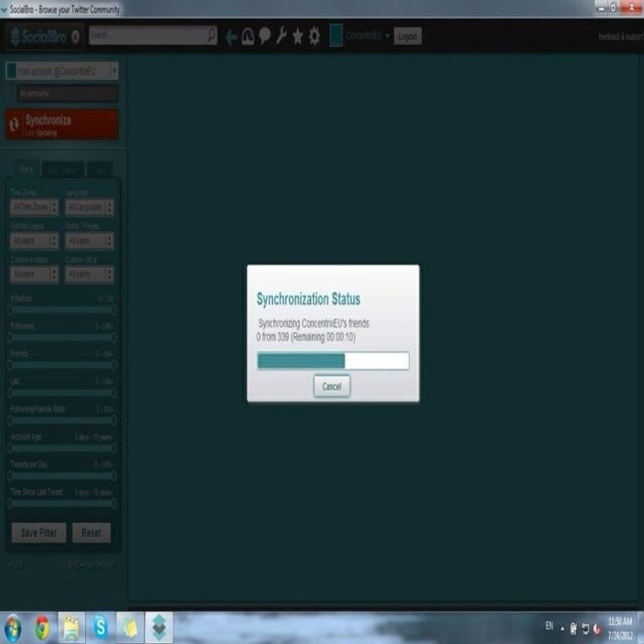Open the All Time Zones dropdown
The image size is (644, 644).
34,208
